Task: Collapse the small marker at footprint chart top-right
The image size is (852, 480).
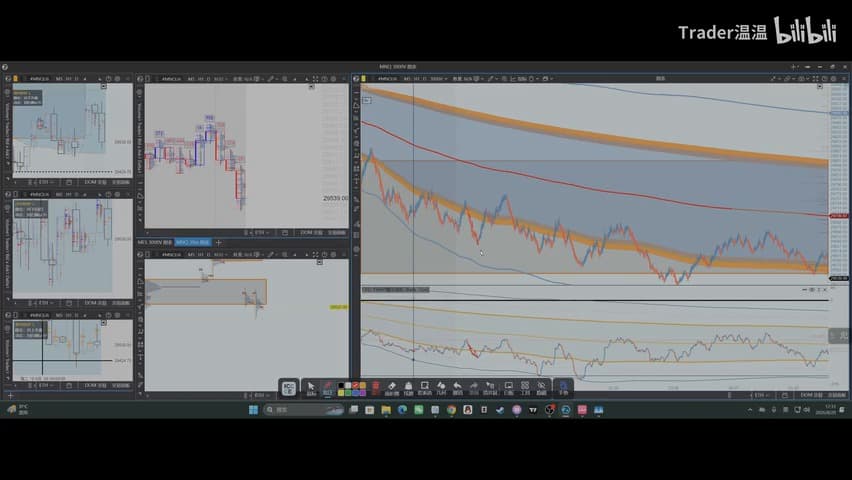Action: pyautogui.click(x=311, y=86)
